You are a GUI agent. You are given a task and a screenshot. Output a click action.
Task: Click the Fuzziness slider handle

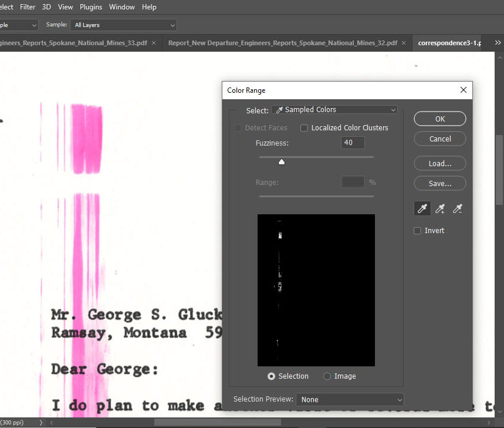[282, 162]
